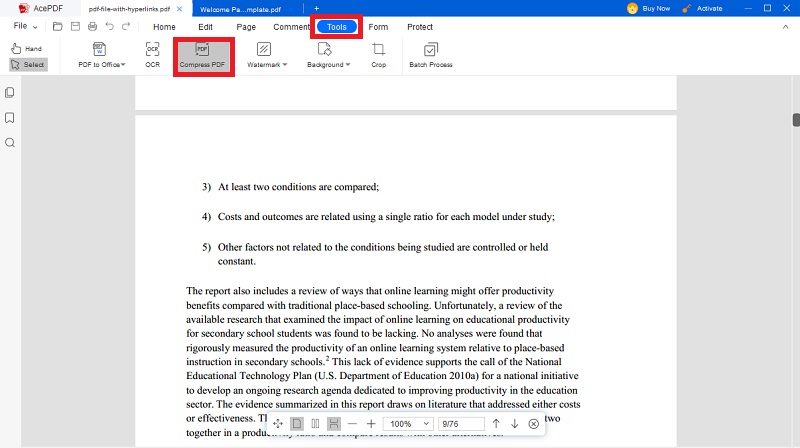
Task: Go to next page arrow
Action: [x=514, y=424]
